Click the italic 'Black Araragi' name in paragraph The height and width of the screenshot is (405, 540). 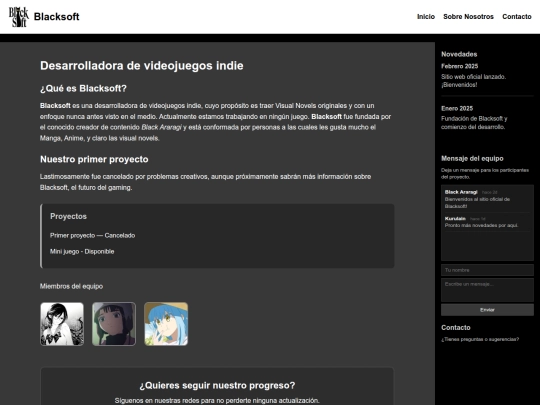point(161,127)
